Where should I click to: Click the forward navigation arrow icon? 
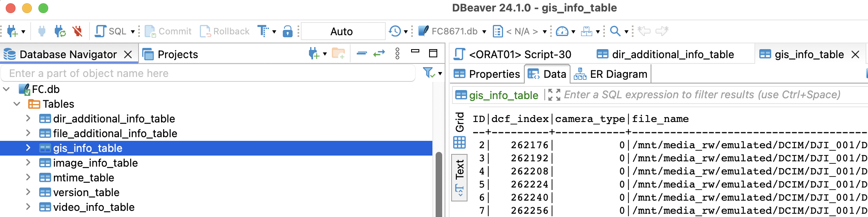coord(662,31)
